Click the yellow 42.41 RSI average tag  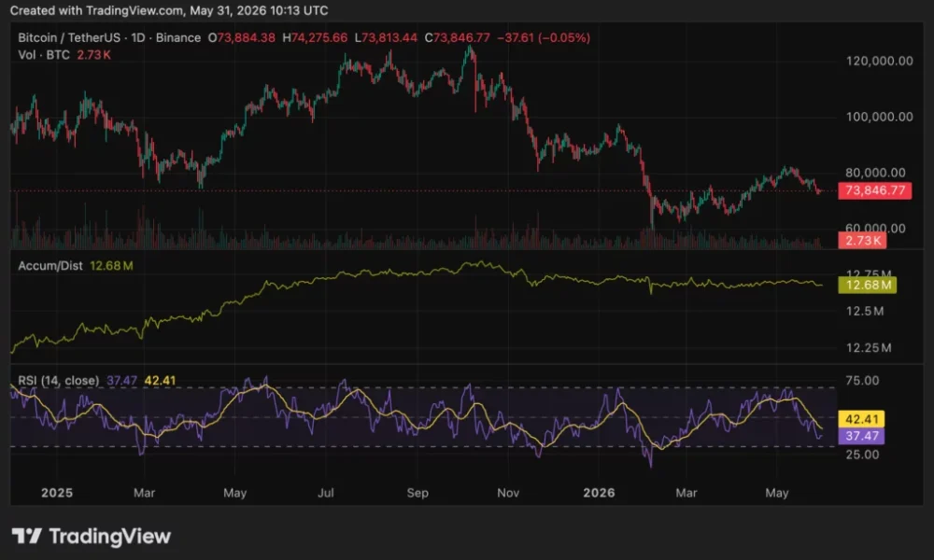pos(861,419)
